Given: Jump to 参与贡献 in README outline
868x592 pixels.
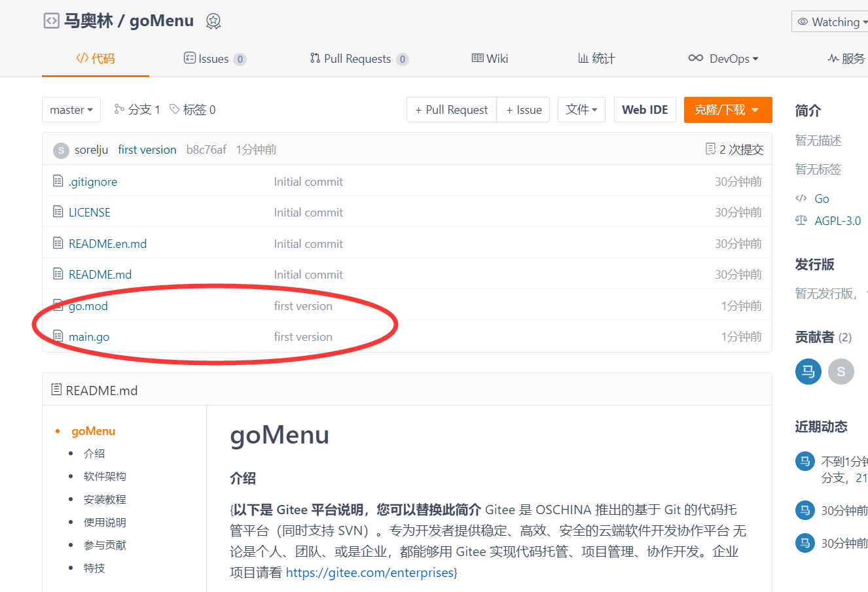Looking at the screenshot, I should [105, 545].
